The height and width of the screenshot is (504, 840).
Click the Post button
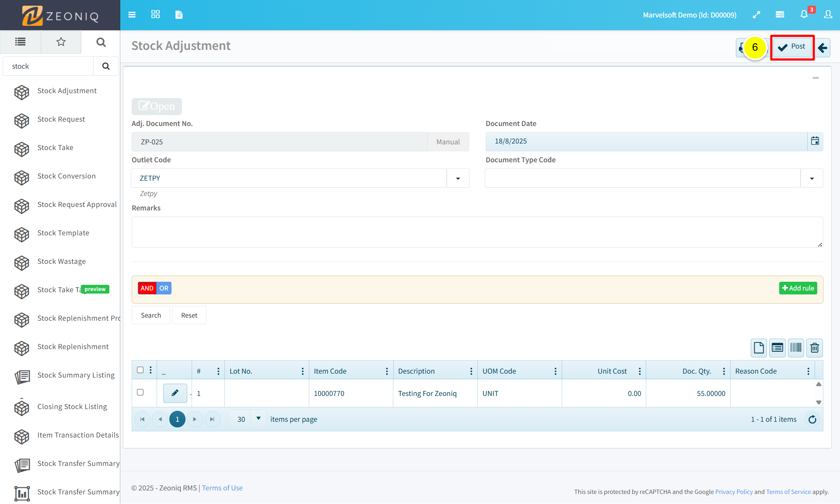pyautogui.click(x=792, y=47)
